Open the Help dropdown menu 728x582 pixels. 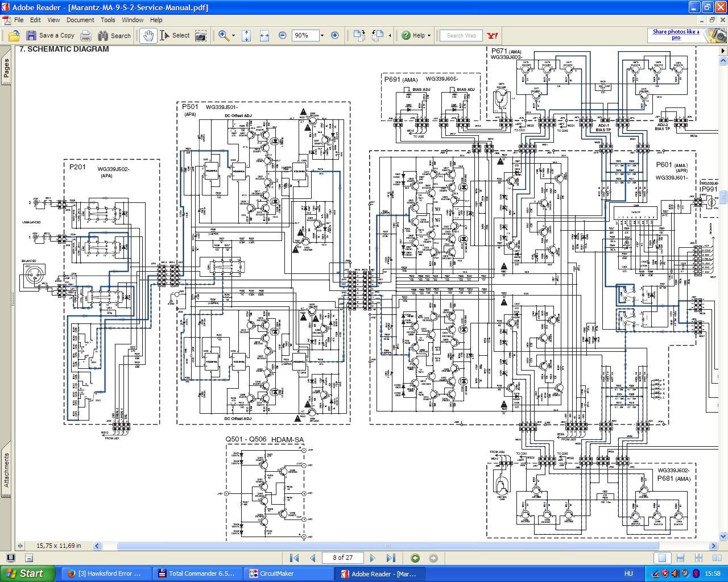pyautogui.click(x=416, y=35)
